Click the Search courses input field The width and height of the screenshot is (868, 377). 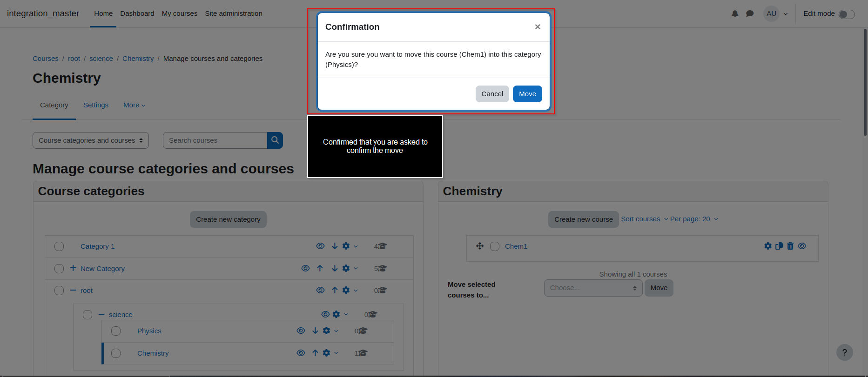pyautogui.click(x=215, y=140)
